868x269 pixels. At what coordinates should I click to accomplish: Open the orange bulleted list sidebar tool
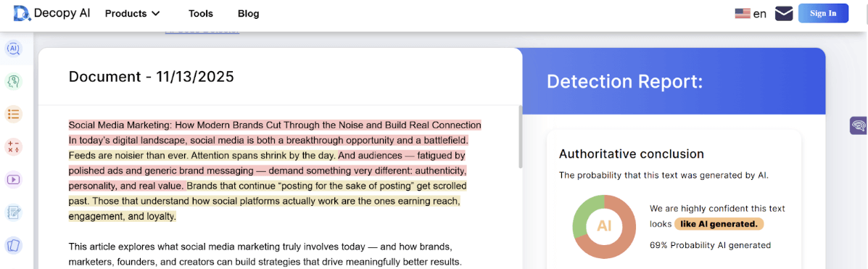click(x=13, y=115)
